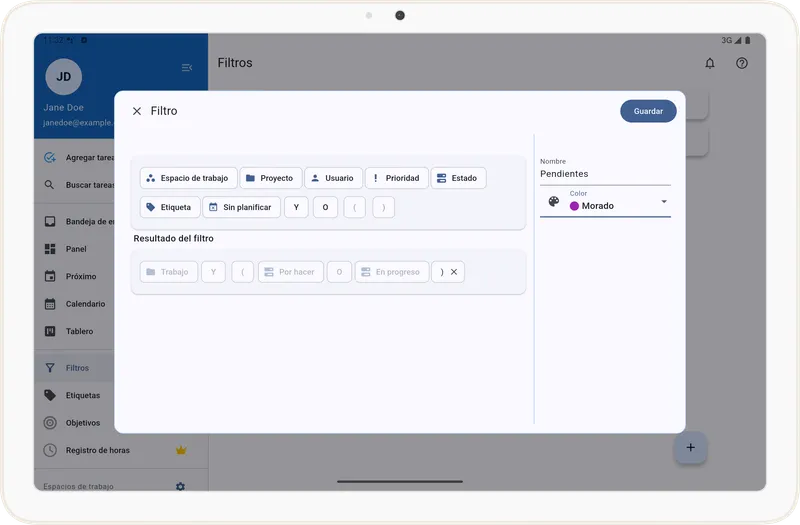Add the Etiqueta filter chip
Screen dimensions: 800x525
tap(168, 207)
